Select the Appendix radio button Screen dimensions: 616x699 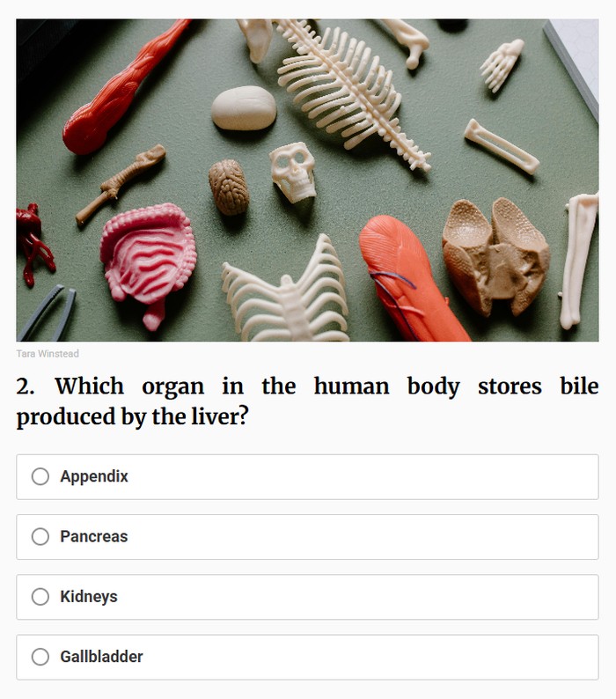(40, 476)
